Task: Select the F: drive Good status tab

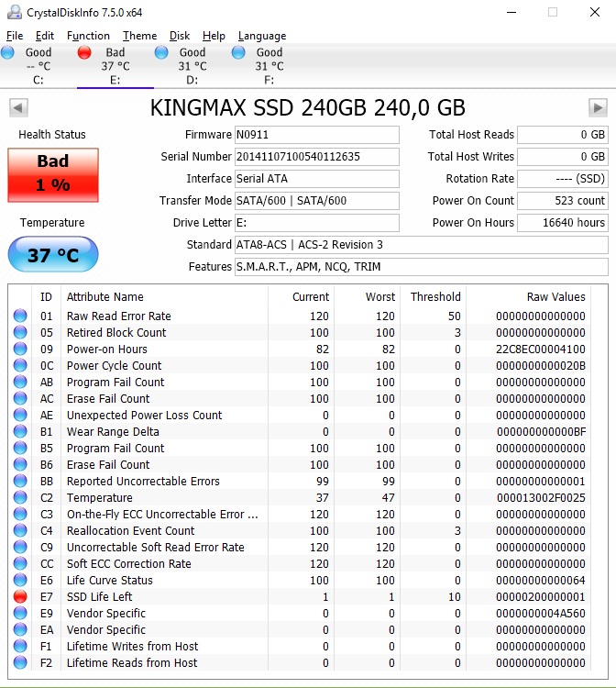Action: pos(269,66)
